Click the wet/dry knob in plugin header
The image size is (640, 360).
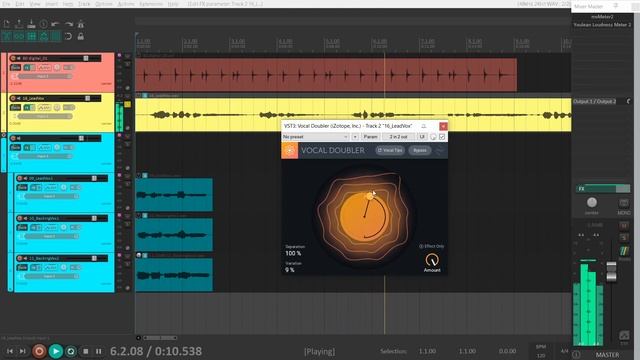[x=433, y=137]
